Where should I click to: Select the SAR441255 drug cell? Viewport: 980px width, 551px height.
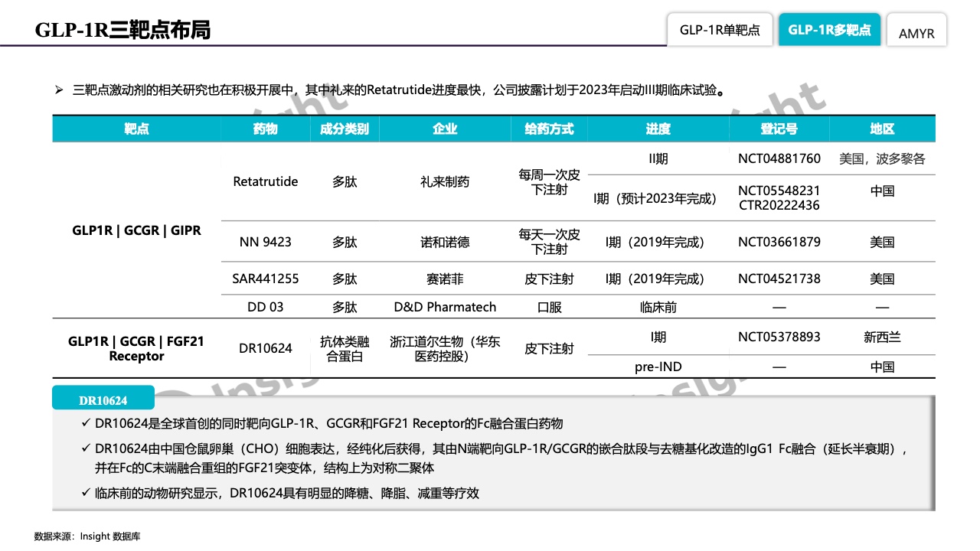point(266,279)
